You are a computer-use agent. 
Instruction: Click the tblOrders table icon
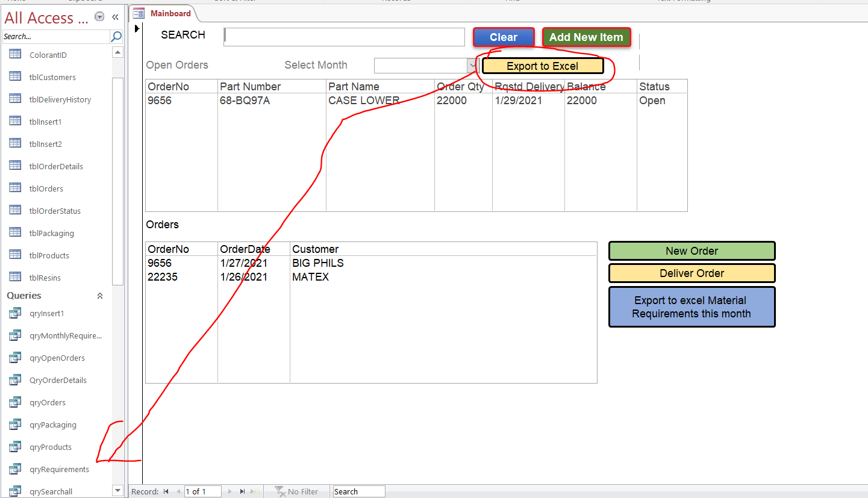[16, 188]
